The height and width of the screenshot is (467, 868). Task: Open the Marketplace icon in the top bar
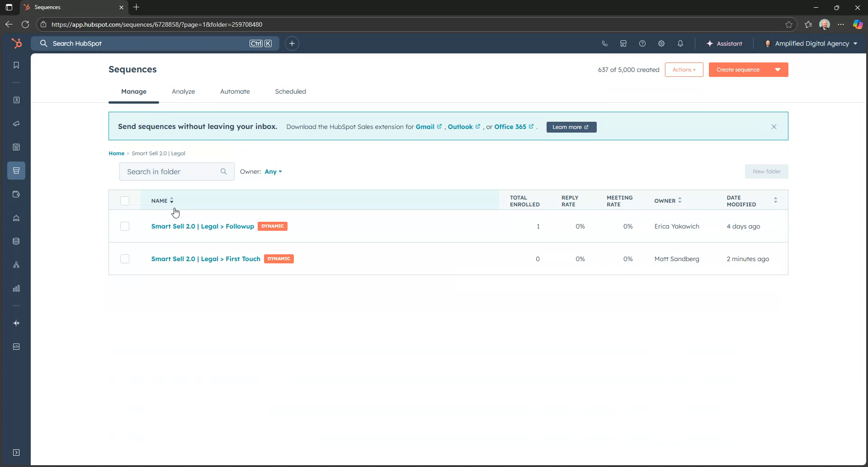pos(623,43)
